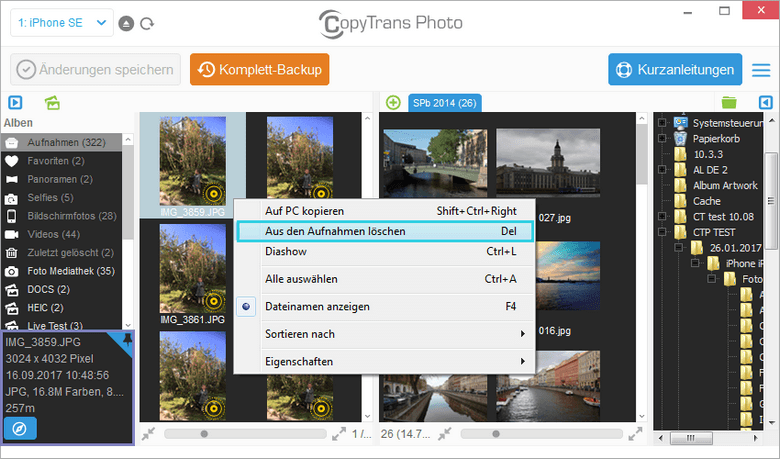
Task: Select the Videos camcorder icon
Action: pos(11,234)
